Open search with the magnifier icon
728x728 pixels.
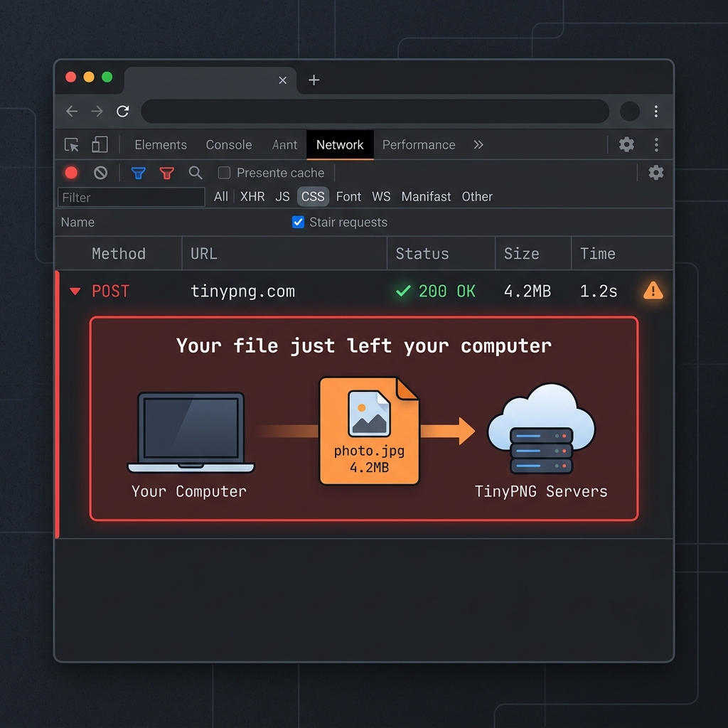pos(196,173)
